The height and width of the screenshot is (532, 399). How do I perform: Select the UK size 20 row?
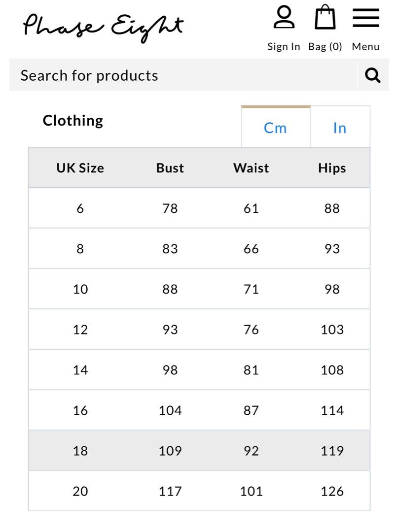[199, 491]
